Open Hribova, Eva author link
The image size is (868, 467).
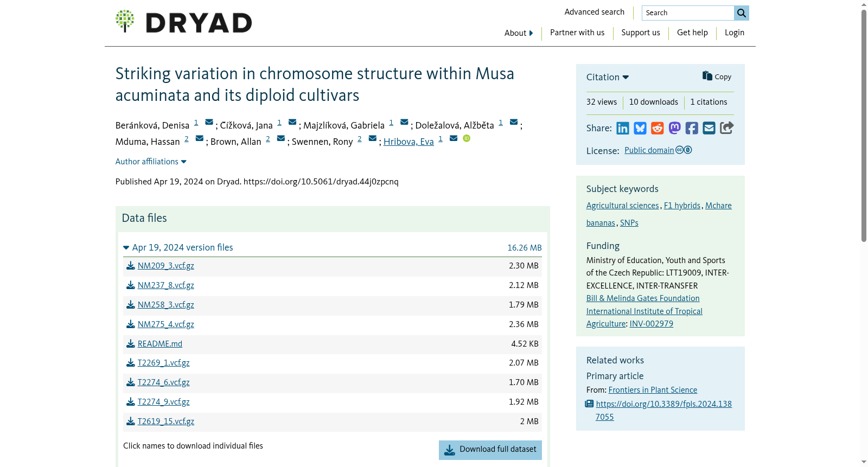tap(409, 142)
